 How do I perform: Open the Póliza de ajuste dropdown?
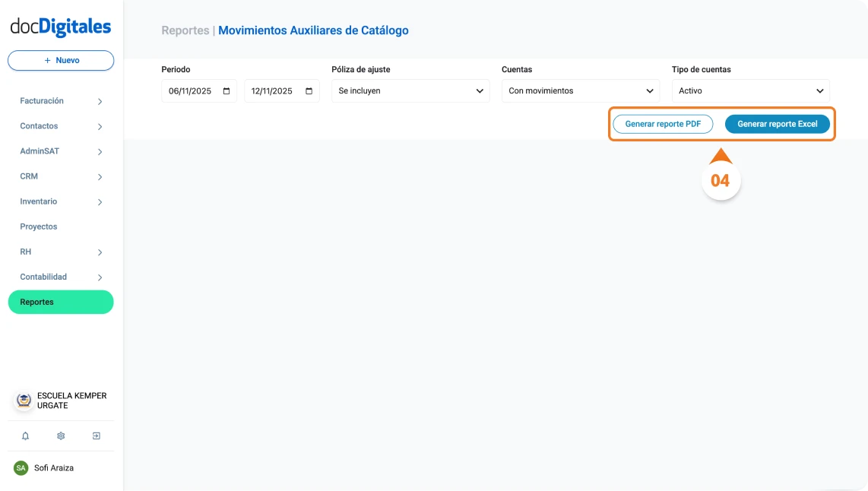pos(410,90)
